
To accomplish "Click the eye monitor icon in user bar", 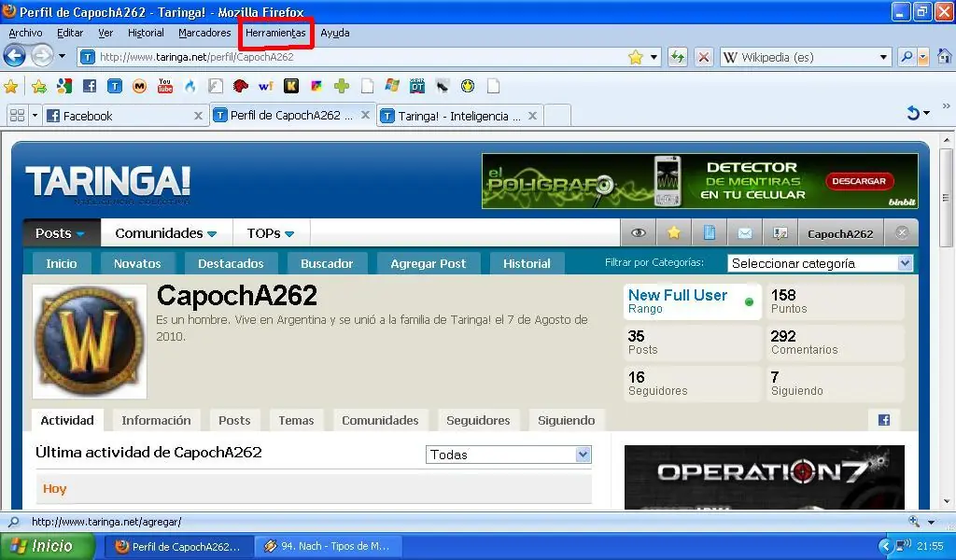I will coord(639,232).
